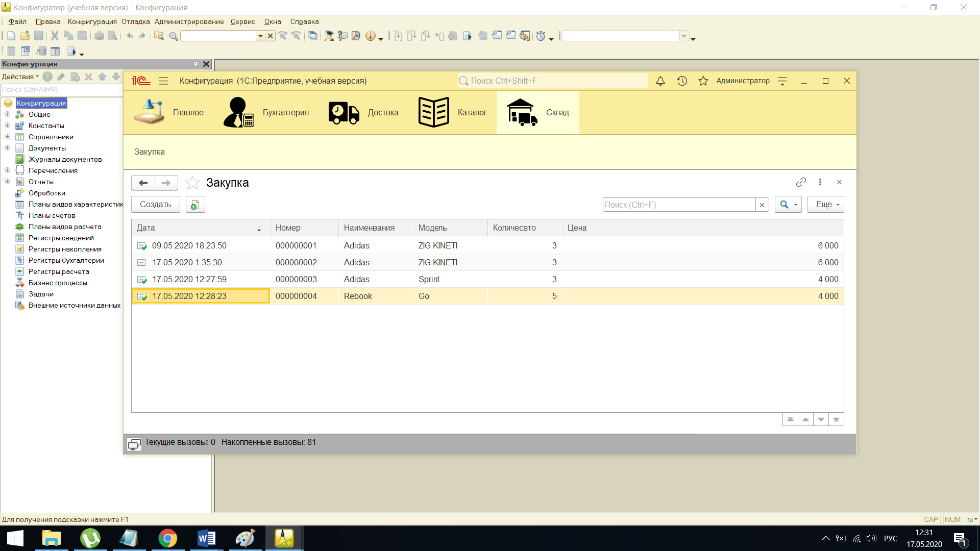This screenshot has height=551, width=980.
Task: Open the notifications bell icon
Action: point(660,81)
